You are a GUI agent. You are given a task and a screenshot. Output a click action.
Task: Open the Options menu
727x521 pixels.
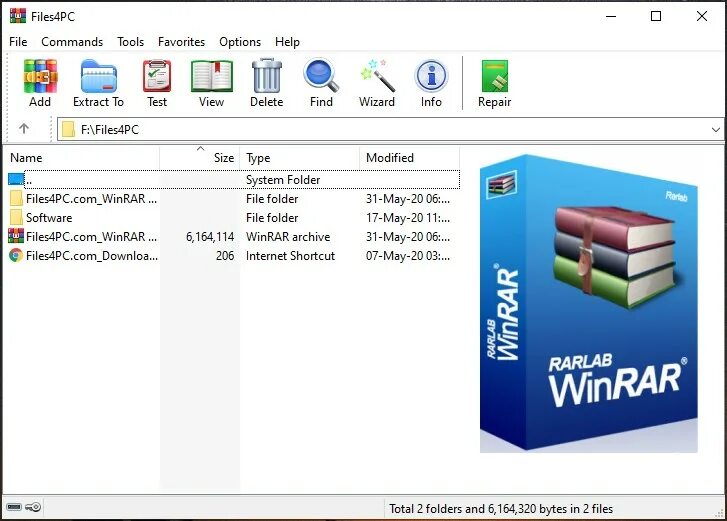[x=240, y=42]
